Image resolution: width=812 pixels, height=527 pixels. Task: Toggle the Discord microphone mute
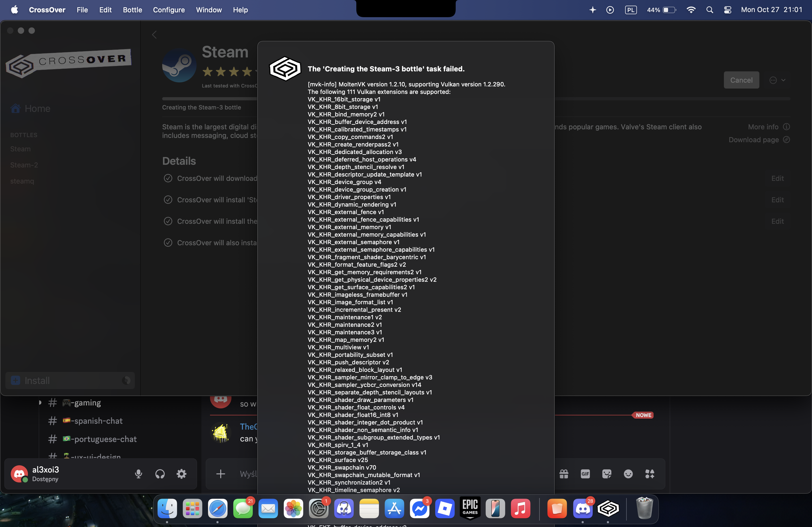coord(138,474)
